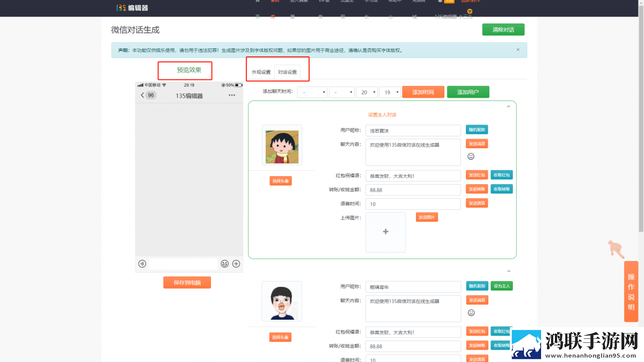644x362 pixels.
Task: Click the 添加用户 button
Action: point(468,92)
